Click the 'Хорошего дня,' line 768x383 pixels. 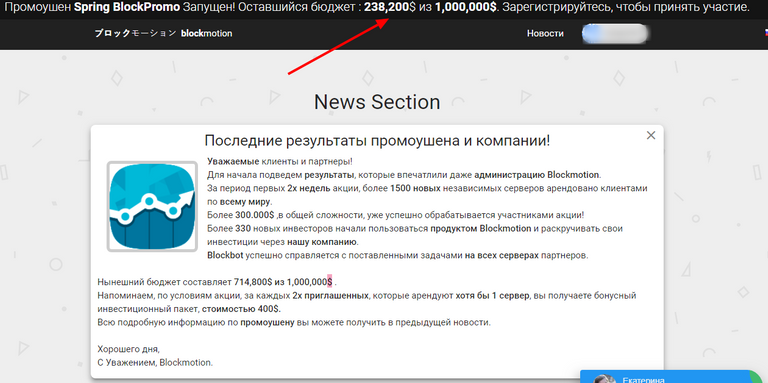click(x=128, y=350)
